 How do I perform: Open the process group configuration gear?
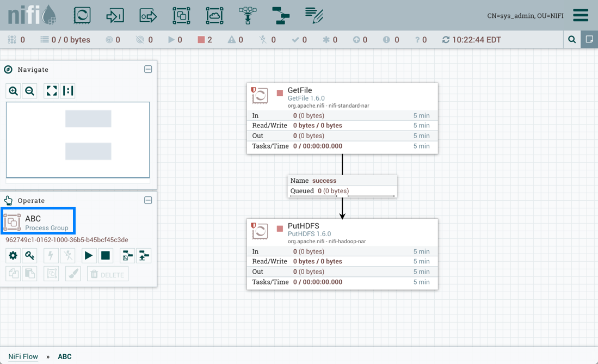13,256
